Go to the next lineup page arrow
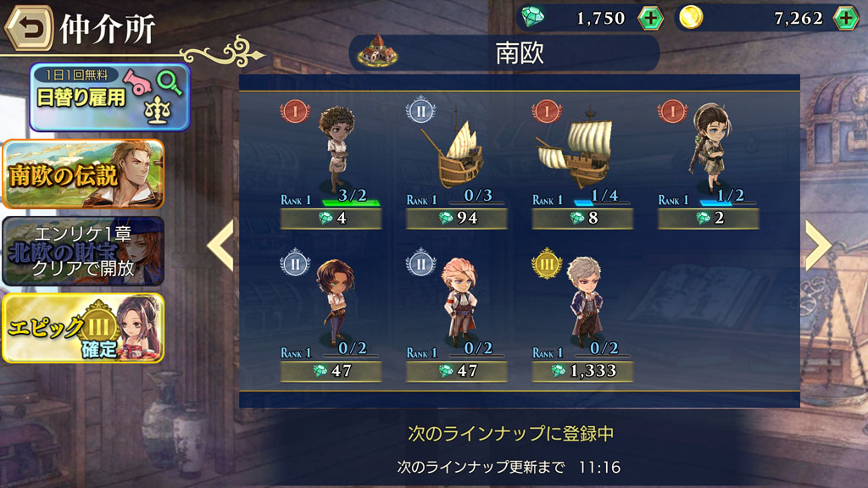Screen dimensions: 868x488 (818, 245)
